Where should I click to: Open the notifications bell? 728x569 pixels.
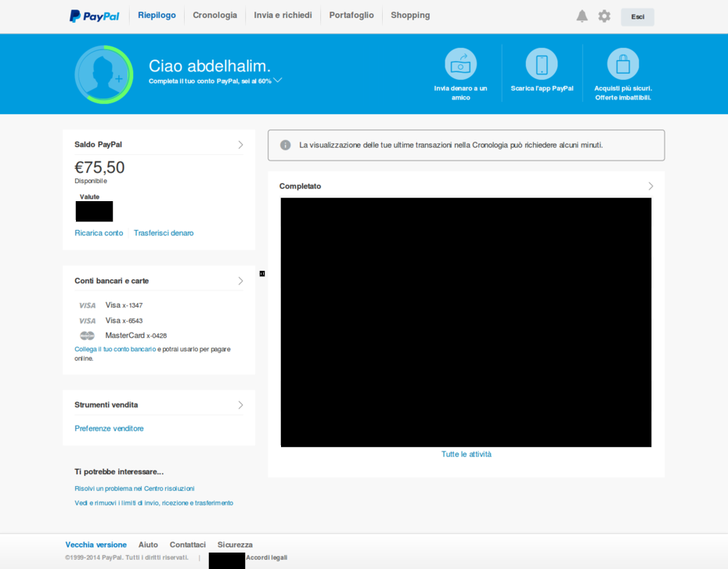[x=582, y=16]
